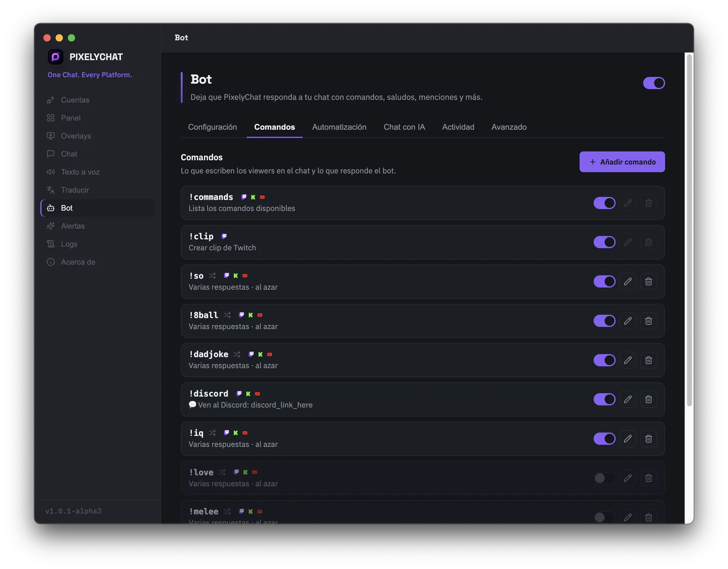Toggle the main Bot switch off
The width and height of the screenshot is (728, 569).
point(654,83)
